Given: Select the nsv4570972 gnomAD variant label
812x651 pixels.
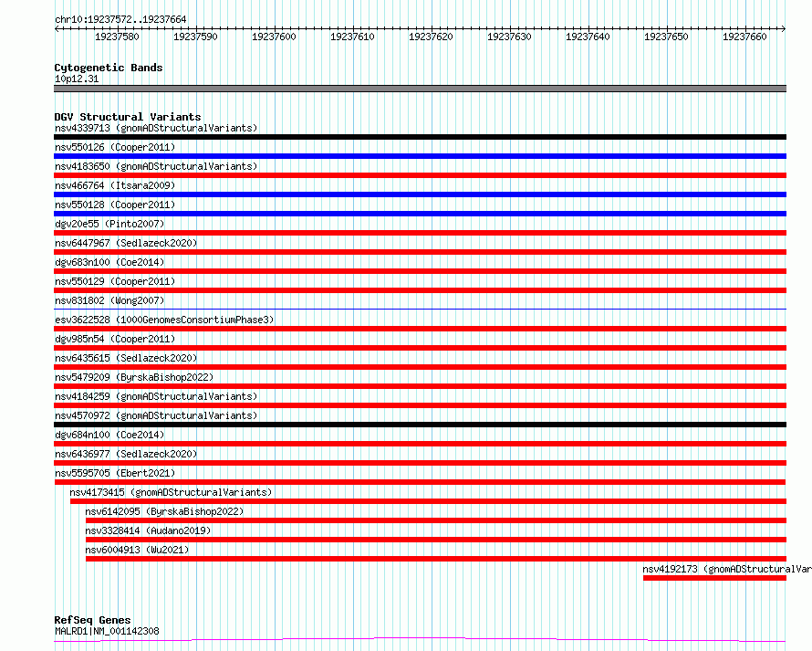Looking at the screenshot, I should [x=156, y=415].
